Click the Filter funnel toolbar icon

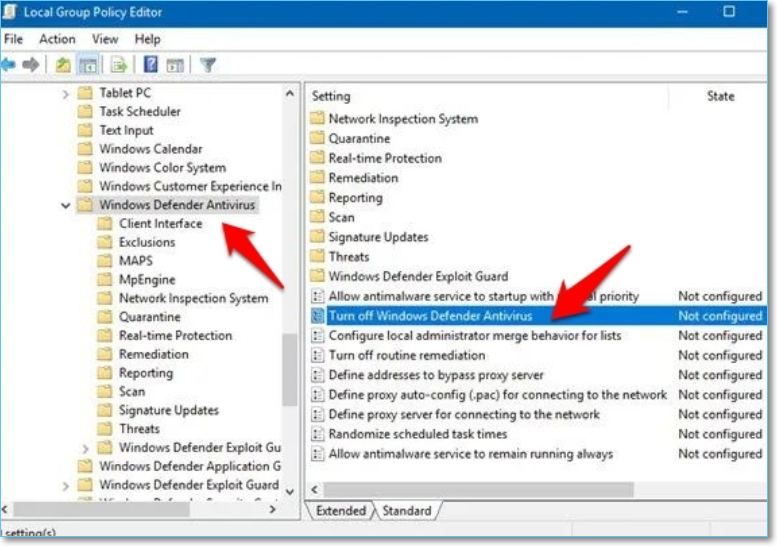pyautogui.click(x=208, y=65)
